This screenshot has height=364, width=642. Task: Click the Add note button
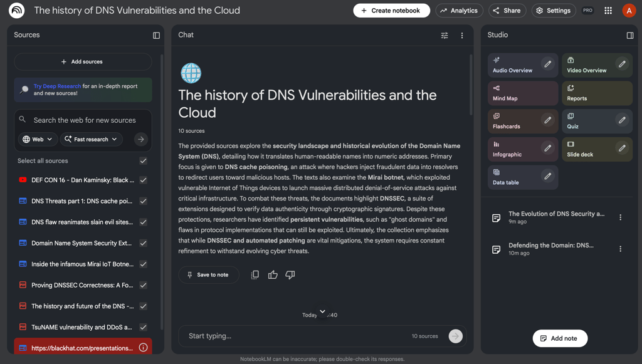tap(560, 338)
